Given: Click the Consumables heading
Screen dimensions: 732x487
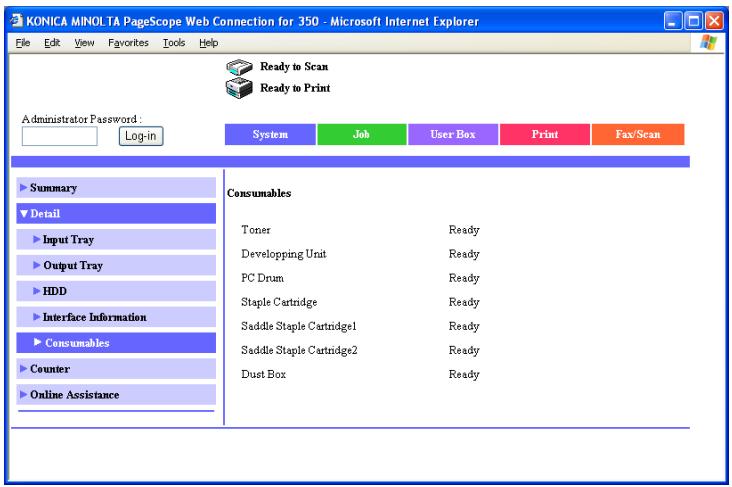Looking at the screenshot, I should [x=259, y=193].
